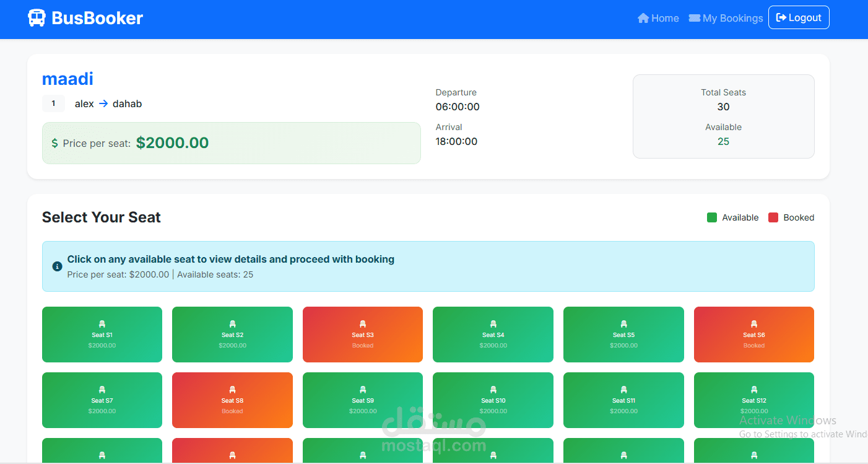Screen dimensions: 868x464
Task: Click the route number 1 badge
Action: point(53,103)
